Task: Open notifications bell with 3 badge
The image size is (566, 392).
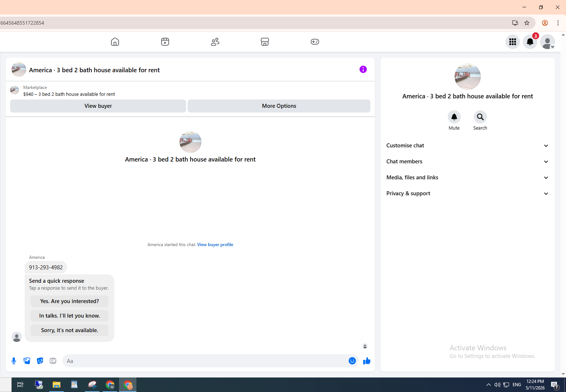Action: [x=530, y=42]
